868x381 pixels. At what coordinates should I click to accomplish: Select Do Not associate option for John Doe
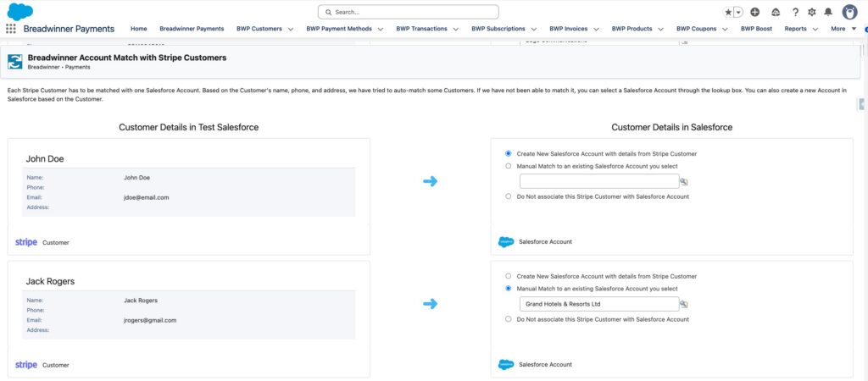(x=509, y=196)
